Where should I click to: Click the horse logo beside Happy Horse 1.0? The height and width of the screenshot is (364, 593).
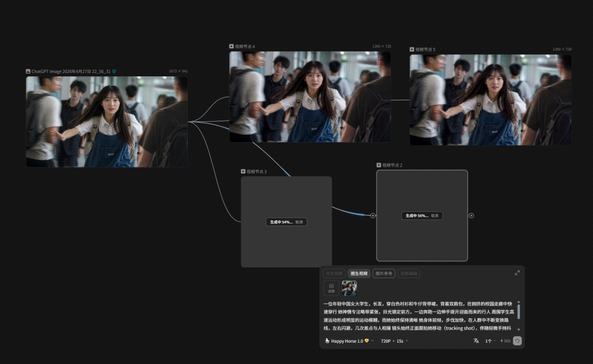tap(327, 341)
